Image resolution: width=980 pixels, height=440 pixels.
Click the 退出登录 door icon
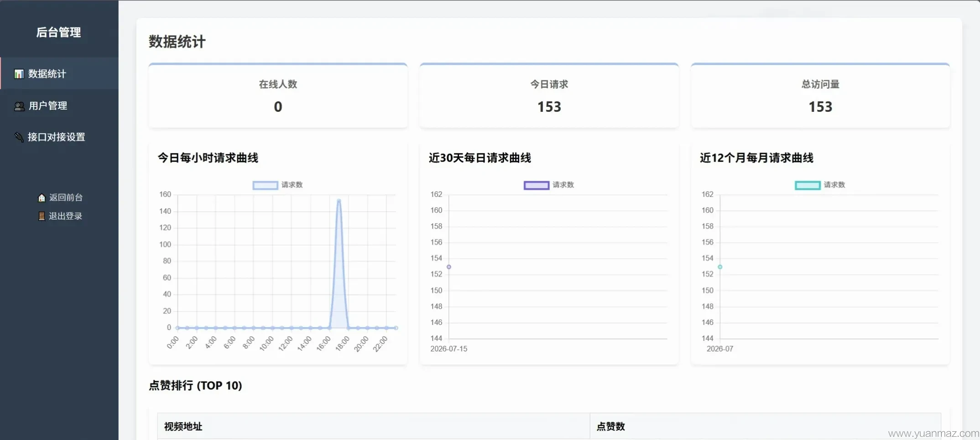[x=42, y=216]
